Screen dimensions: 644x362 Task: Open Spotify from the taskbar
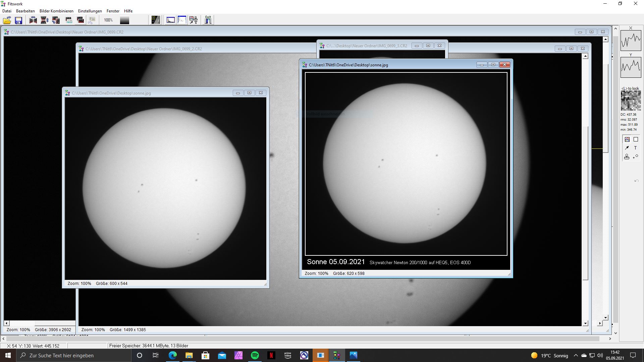click(255, 355)
